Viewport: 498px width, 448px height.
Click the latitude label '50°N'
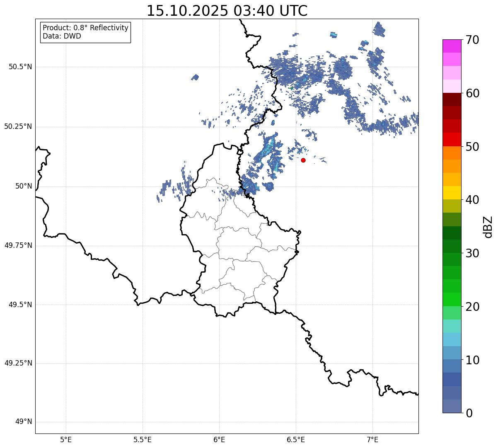[24, 186]
